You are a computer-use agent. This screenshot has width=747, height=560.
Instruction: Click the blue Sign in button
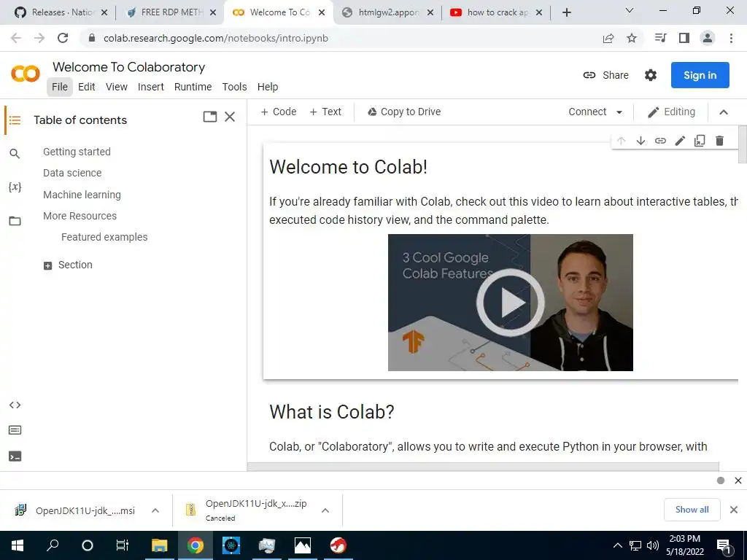pyautogui.click(x=700, y=75)
